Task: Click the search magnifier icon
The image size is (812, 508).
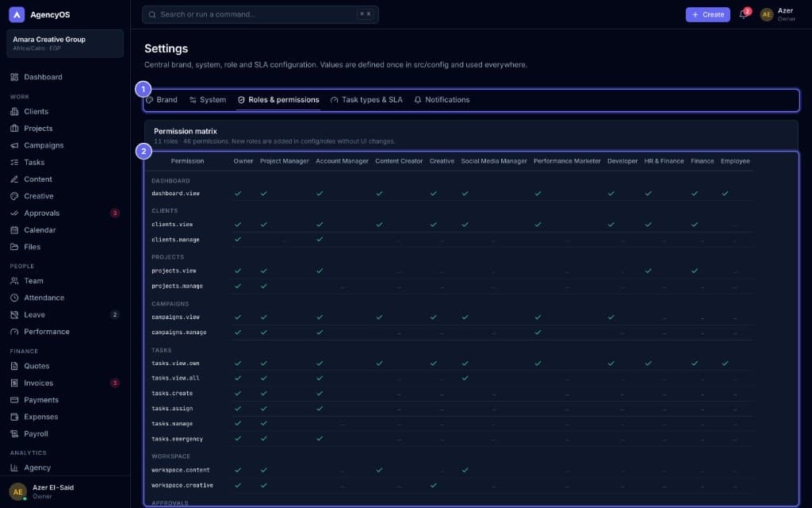Action: [x=152, y=14]
